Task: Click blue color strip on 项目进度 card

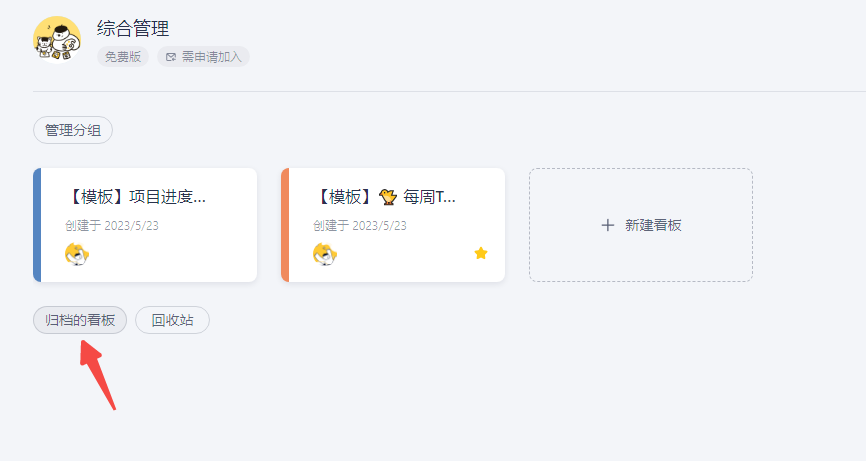Action: (37, 225)
